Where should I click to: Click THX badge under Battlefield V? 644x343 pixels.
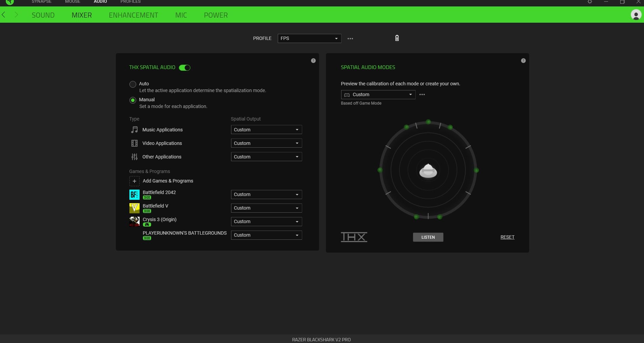click(147, 211)
